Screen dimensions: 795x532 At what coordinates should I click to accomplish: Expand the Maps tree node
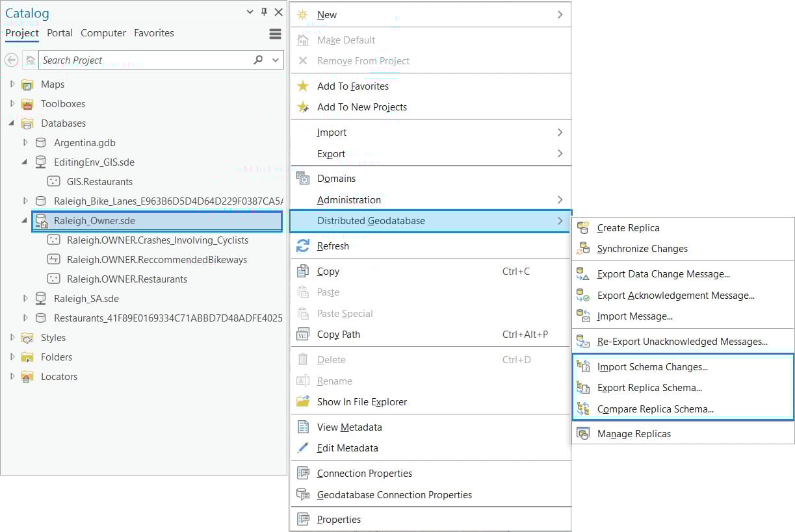pyautogui.click(x=12, y=84)
